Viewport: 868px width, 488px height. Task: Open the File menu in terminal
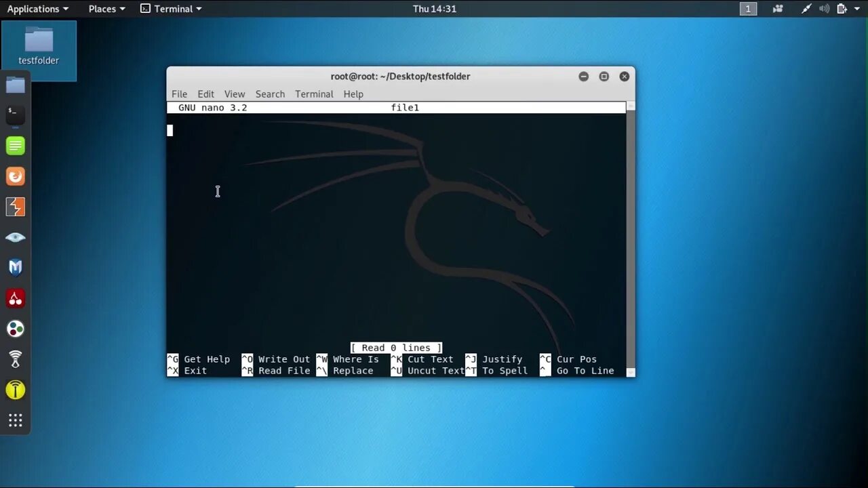179,94
